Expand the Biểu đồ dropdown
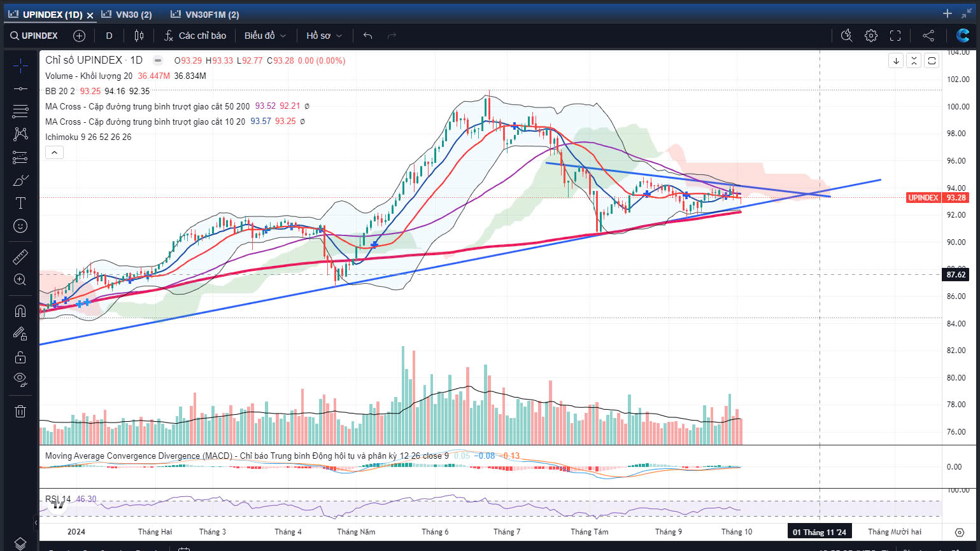This screenshot has height=551, width=980. [x=265, y=36]
